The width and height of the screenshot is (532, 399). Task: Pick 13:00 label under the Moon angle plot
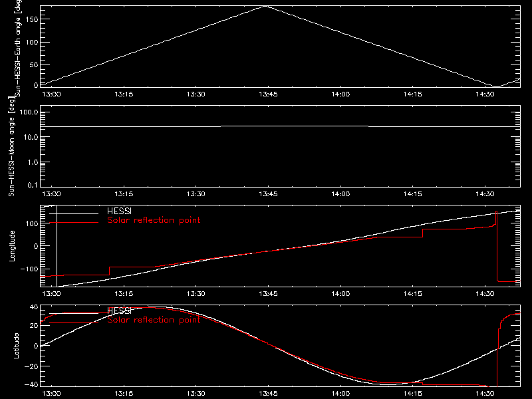tap(52, 194)
